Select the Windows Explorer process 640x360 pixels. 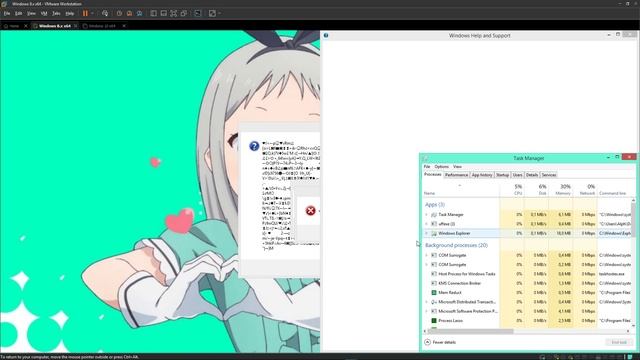pos(527,233)
